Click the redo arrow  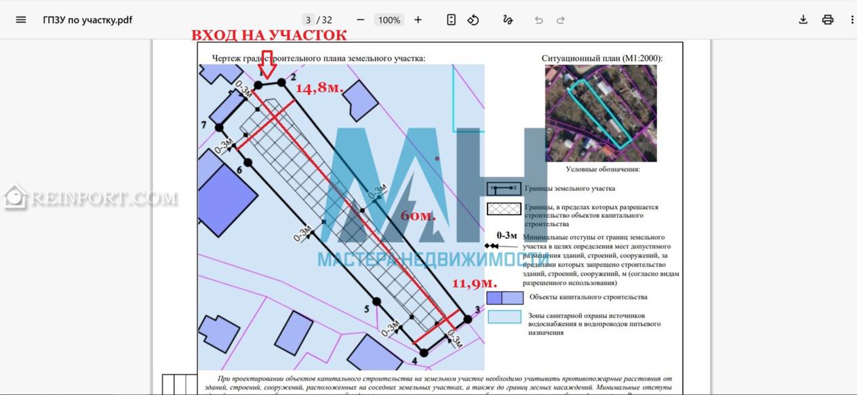click(x=561, y=20)
